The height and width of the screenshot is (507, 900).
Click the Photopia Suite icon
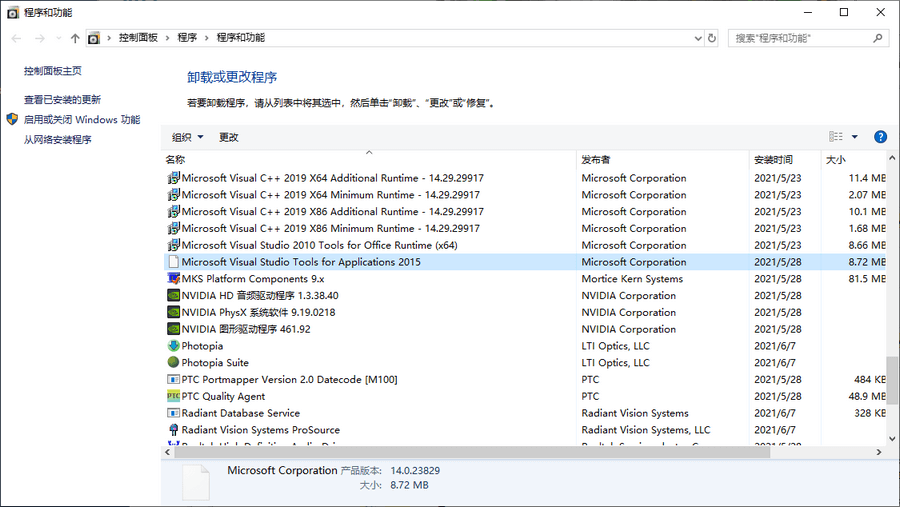[173, 363]
